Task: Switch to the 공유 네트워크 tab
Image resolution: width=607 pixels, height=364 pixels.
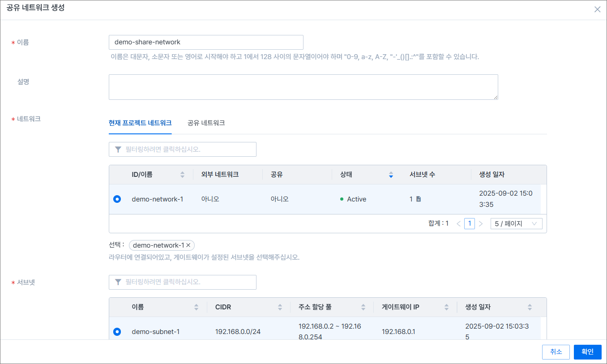Action: click(206, 123)
